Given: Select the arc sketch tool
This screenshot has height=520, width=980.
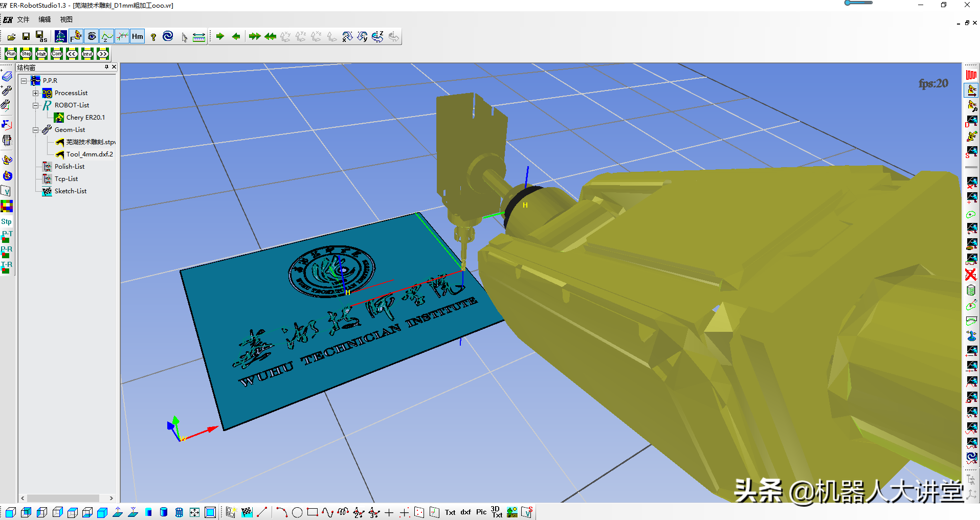Looking at the screenshot, I should point(281,512).
